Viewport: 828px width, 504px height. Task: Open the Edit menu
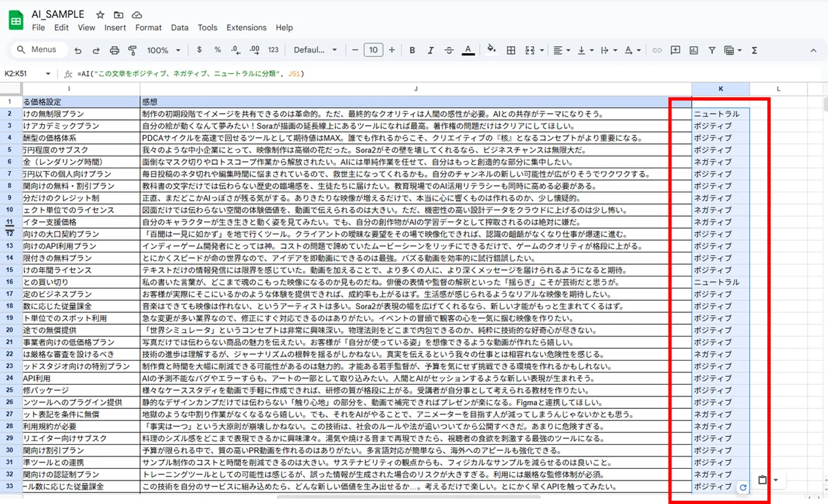pos(61,28)
